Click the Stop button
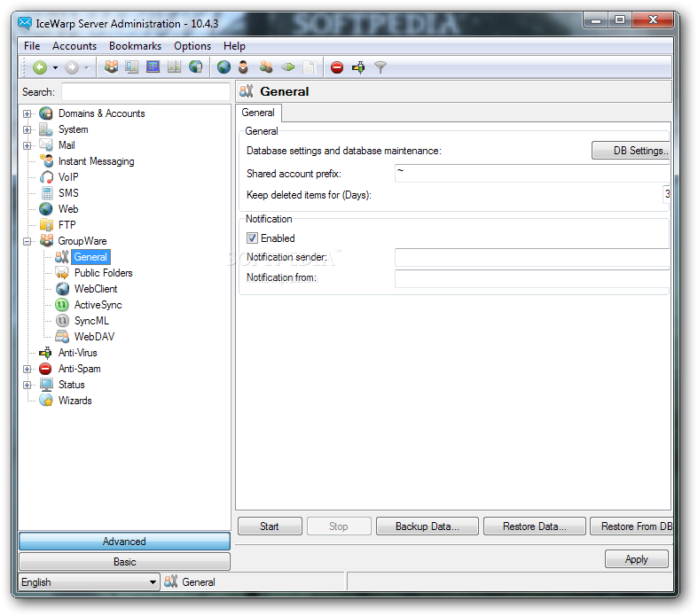 [x=339, y=526]
